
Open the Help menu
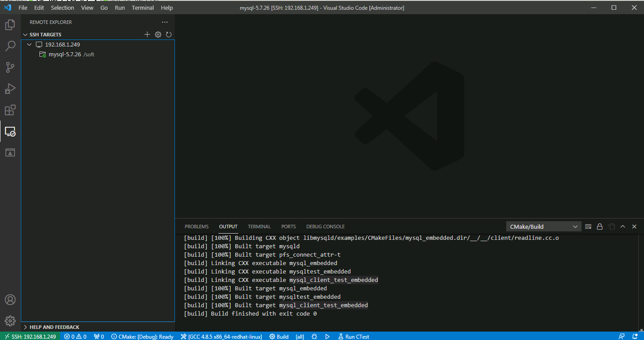click(x=167, y=8)
